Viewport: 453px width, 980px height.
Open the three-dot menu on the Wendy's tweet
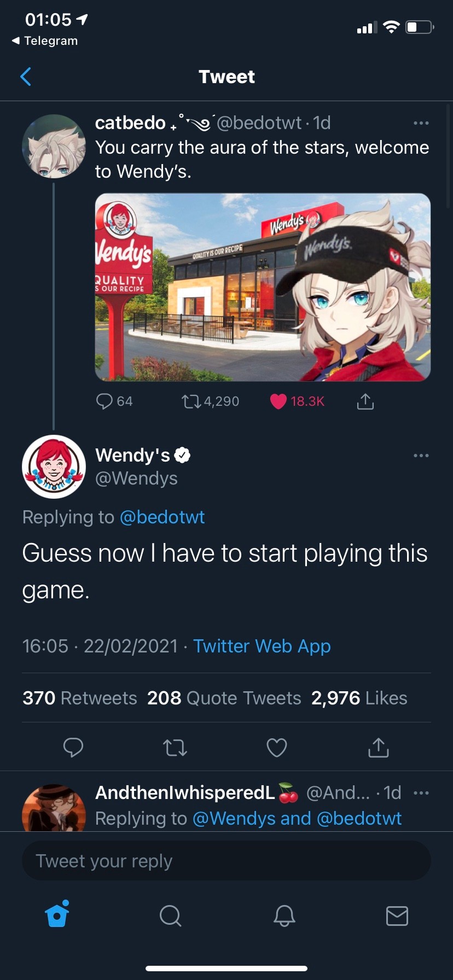tap(421, 456)
